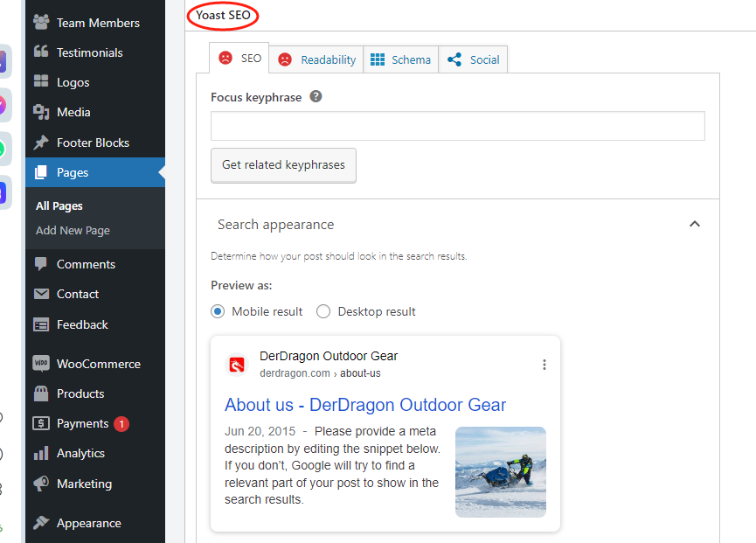Click the Analytics bar chart icon
Viewport: 756px width, 543px height.
tap(41, 453)
